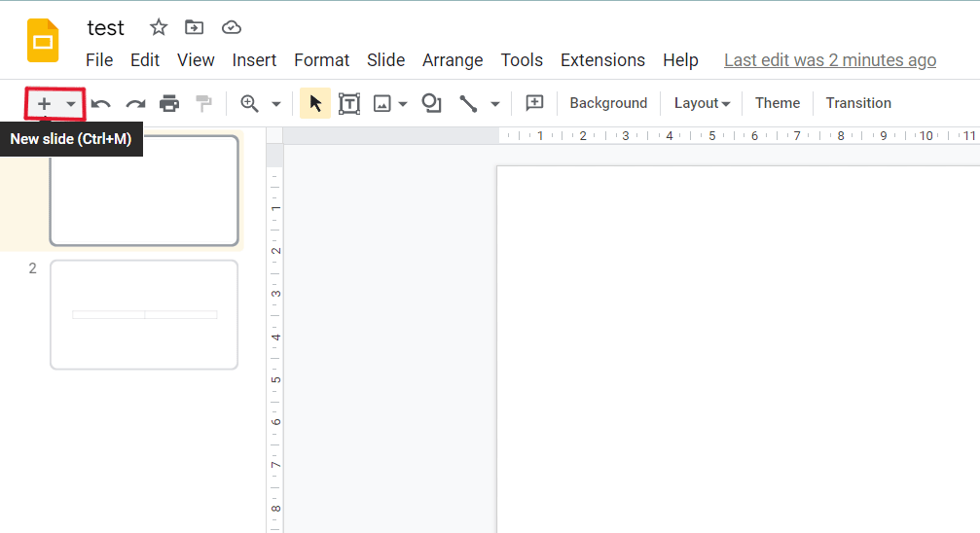Open the Tools menu

(522, 60)
